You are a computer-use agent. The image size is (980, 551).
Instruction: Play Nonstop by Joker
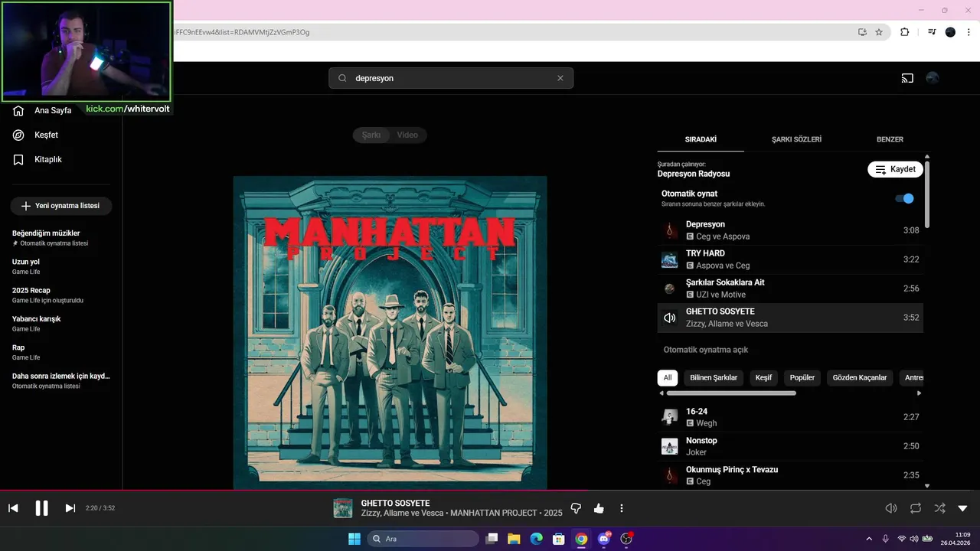coord(790,446)
